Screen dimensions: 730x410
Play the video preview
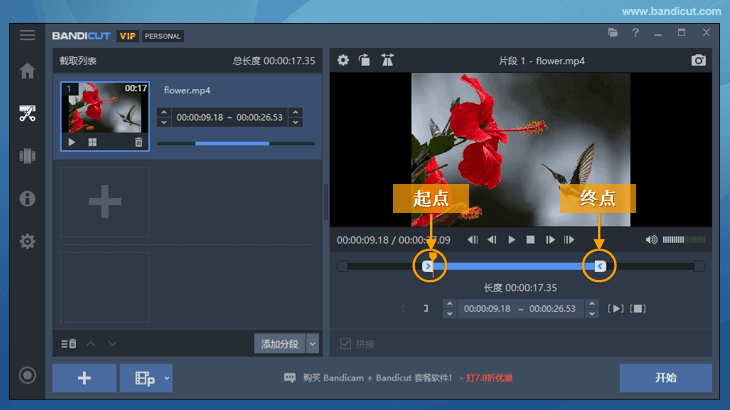coord(511,240)
